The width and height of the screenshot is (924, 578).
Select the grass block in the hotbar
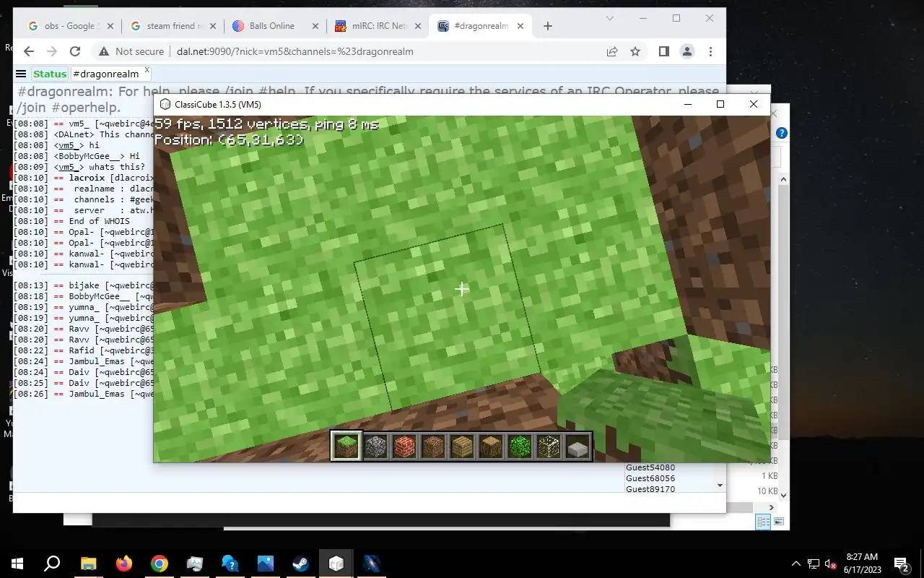[x=346, y=447]
